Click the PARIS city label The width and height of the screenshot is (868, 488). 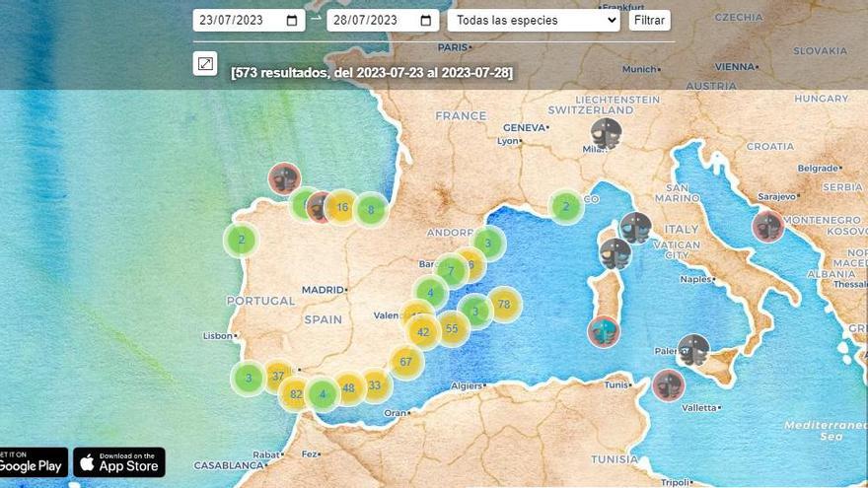[x=453, y=47]
